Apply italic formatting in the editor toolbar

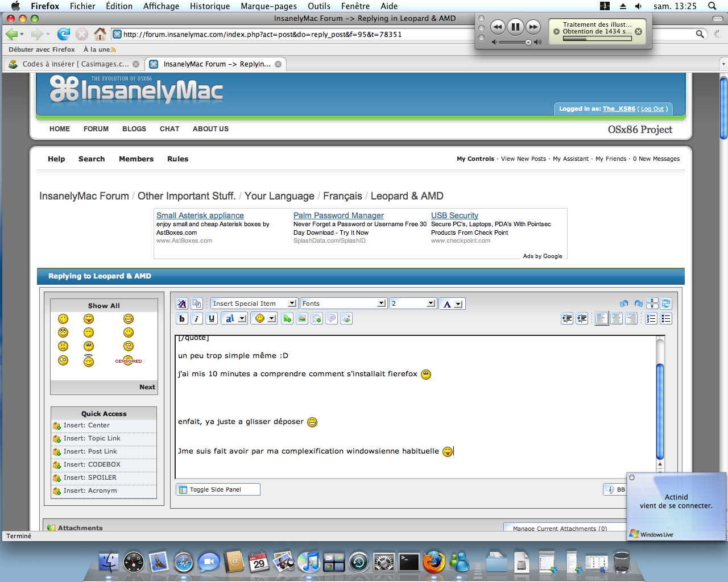[x=197, y=318]
